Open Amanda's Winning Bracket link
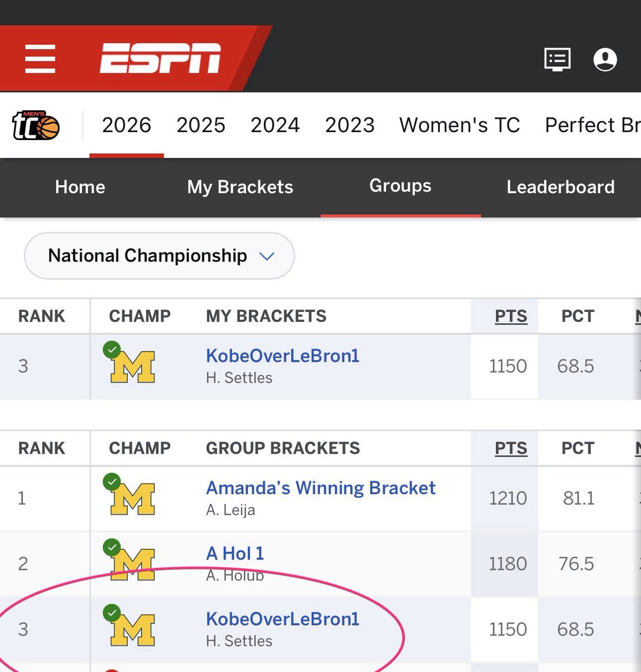The height and width of the screenshot is (672, 641). point(320,488)
